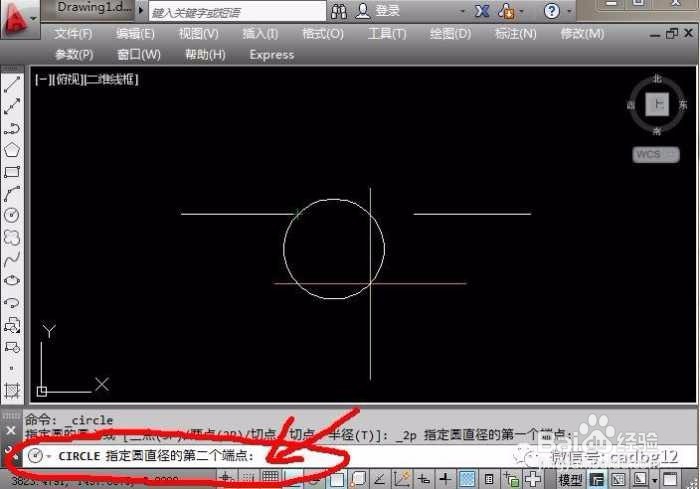Click the arrow beside Drawing1 title

(141, 10)
